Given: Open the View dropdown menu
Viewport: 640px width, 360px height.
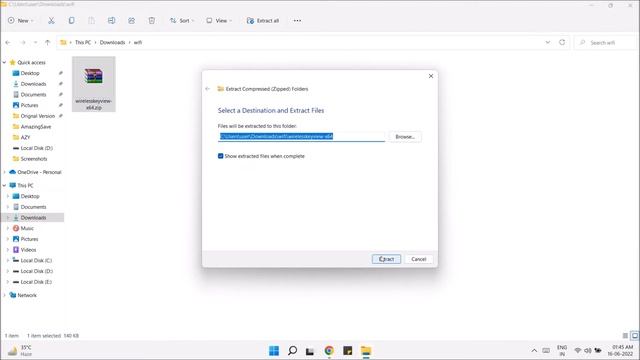Looking at the screenshot, I should click(x=219, y=20).
